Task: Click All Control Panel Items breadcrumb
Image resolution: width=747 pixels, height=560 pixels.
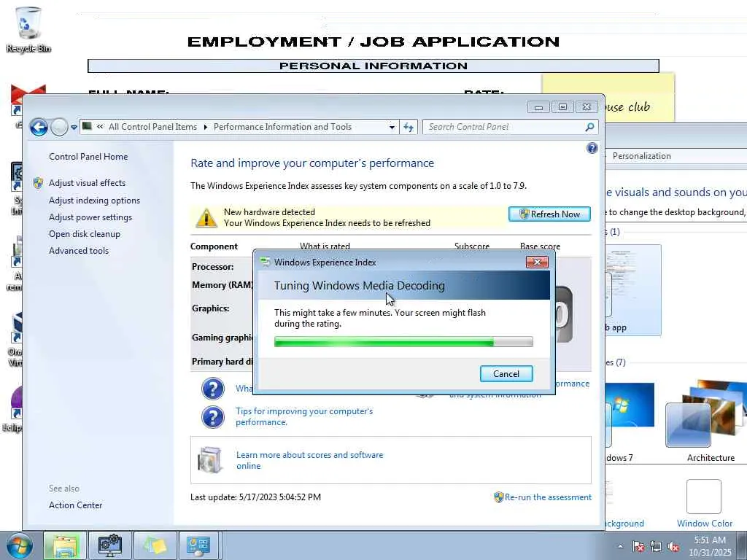Action: pyautogui.click(x=152, y=127)
